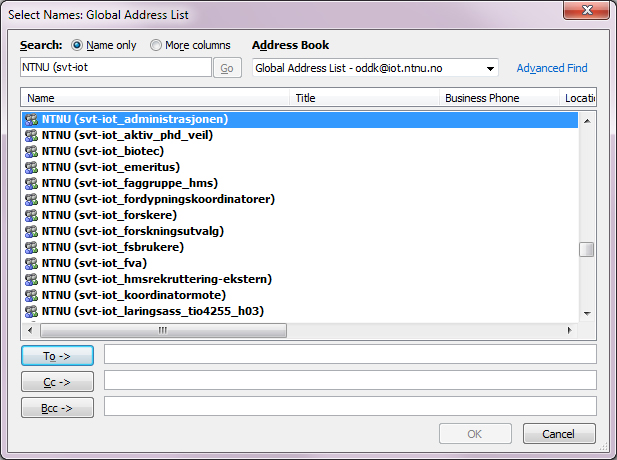Click group icon beside svt-iot_administrasjonen
The height and width of the screenshot is (460, 617).
point(31,120)
